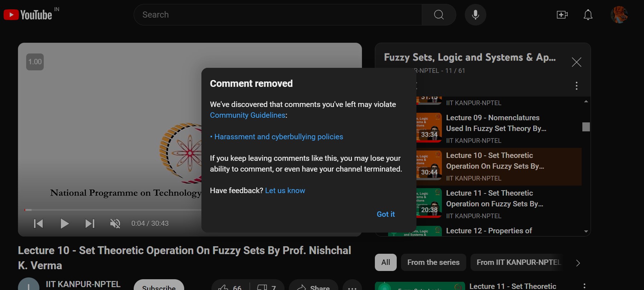Seek on the video progress bar
The width and height of the screenshot is (644, 290).
(113, 210)
